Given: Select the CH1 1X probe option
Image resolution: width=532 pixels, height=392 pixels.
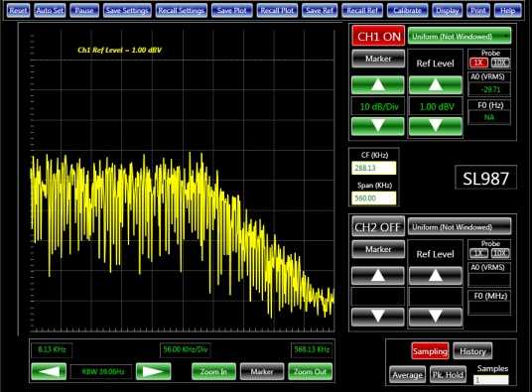Looking at the screenshot, I should (x=478, y=63).
